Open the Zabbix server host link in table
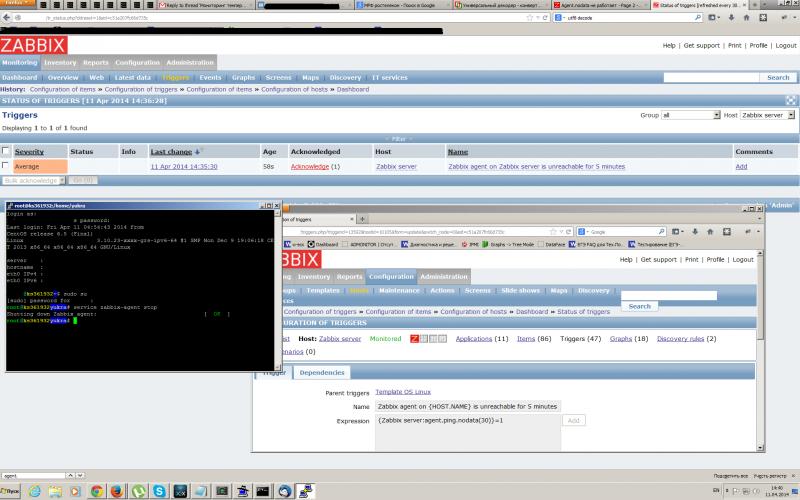 point(396,166)
